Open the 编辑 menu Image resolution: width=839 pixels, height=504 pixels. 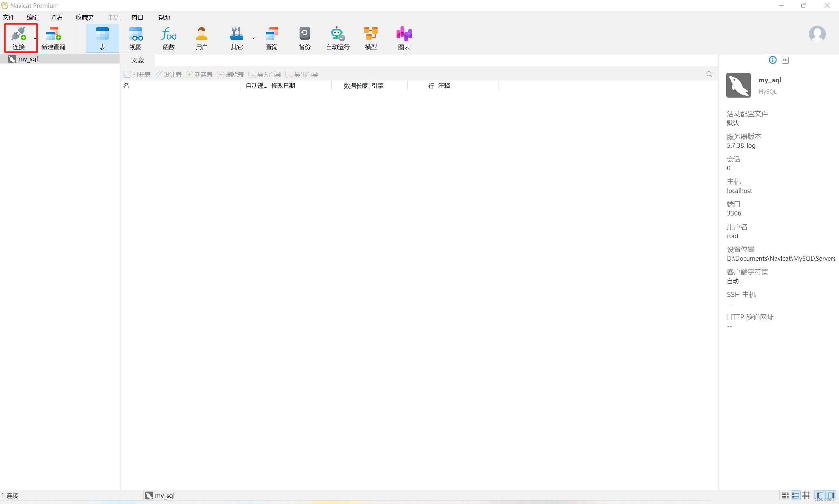click(x=33, y=17)
